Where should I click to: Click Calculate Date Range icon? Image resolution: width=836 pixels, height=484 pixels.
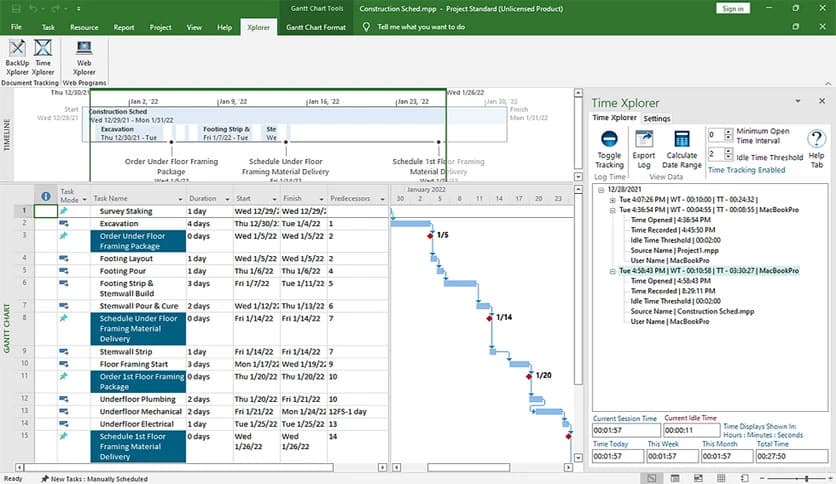click(x=682, y=147)
